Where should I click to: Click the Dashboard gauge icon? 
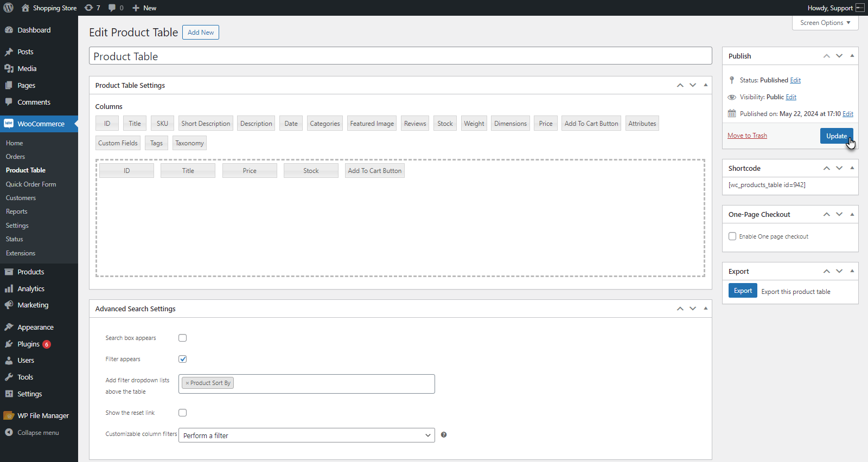point(9,30)
